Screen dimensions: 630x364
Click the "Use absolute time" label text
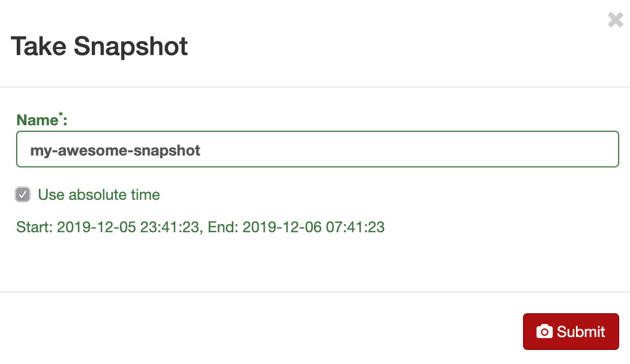point(99,195)
